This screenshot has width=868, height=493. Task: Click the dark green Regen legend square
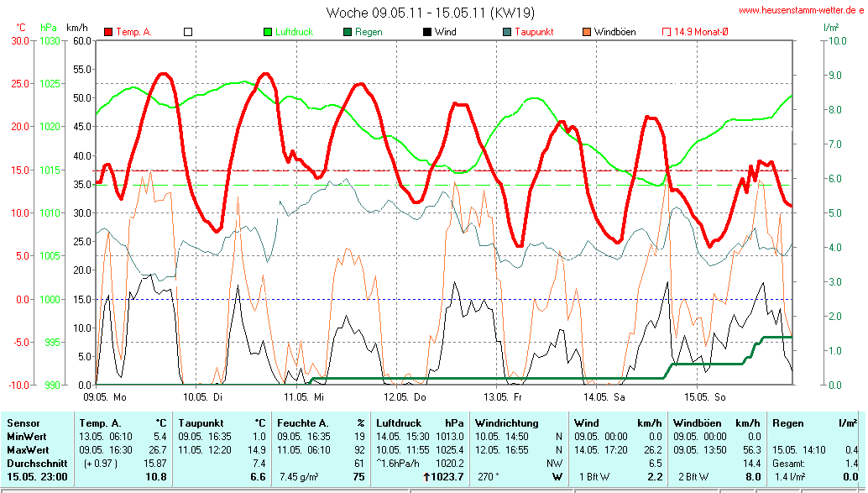pyautogui.click(x=348, y=32)
